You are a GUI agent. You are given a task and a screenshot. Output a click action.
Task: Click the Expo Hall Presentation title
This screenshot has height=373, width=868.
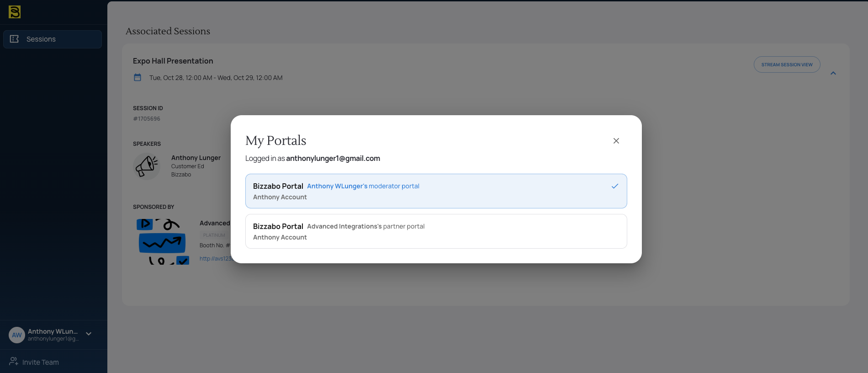(173, 61)
